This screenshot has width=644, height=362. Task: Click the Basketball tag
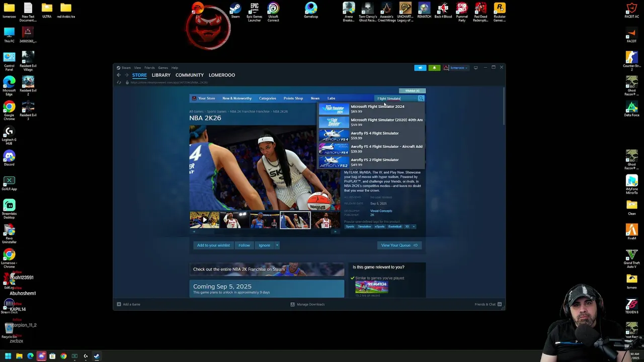coord(395,227)
